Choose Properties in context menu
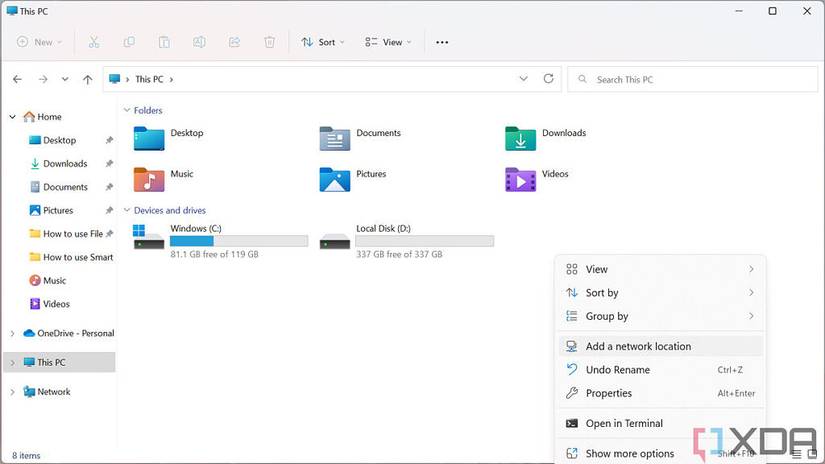The width and height of the screenshot is (825, 464). (660, 393)
